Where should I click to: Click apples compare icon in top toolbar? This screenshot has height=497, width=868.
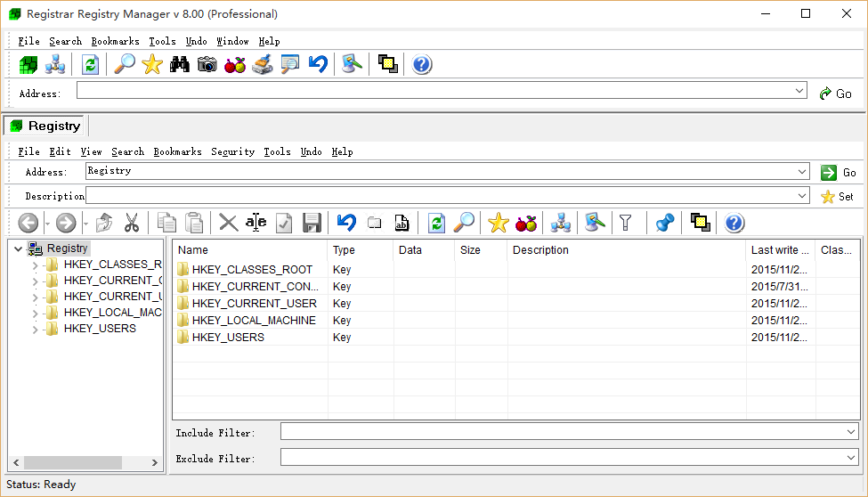pyautogui.click(x=235, y=64)
